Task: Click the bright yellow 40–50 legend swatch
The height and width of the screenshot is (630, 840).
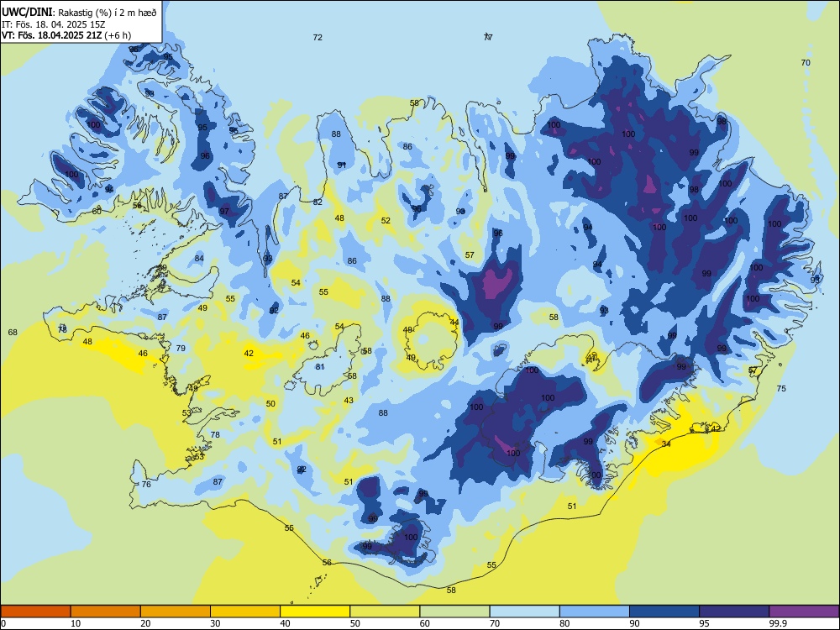Action: pyautogui.click(x=315, y=612)
